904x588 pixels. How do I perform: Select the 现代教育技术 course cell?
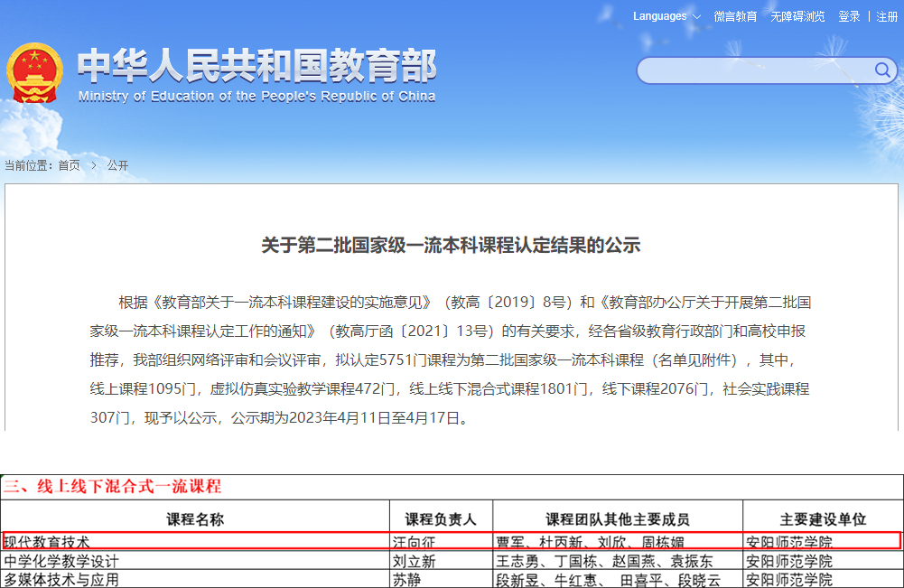click(195, 541)
